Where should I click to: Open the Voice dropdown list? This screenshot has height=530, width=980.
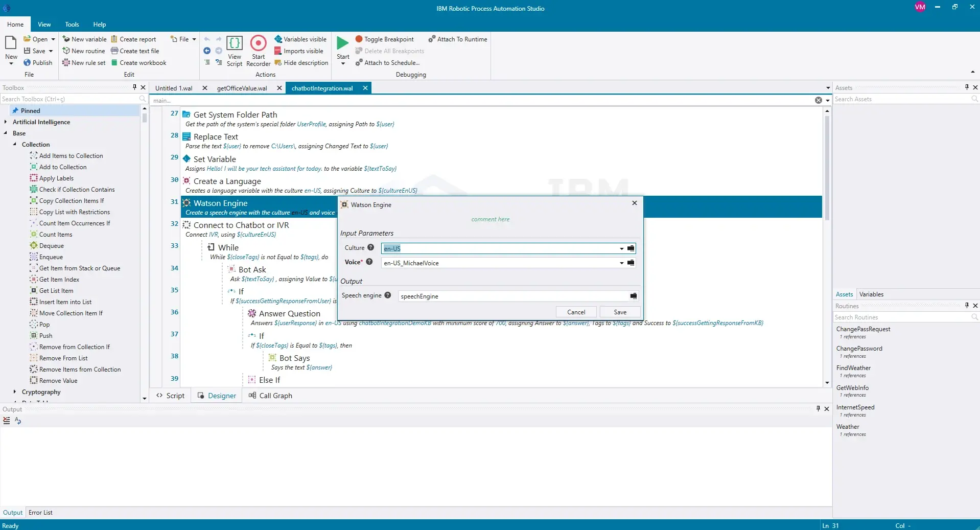point(621,263)
